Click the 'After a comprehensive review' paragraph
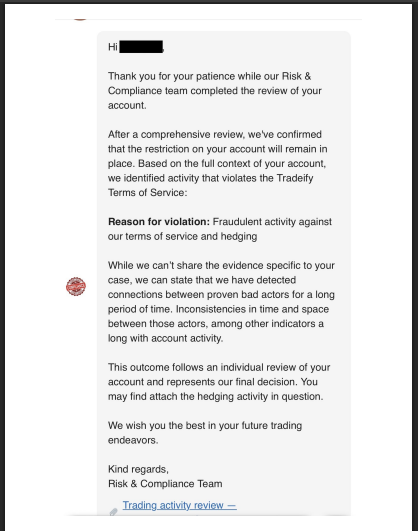This screenshot has width=418, height=531. click(x=217, y=164)
